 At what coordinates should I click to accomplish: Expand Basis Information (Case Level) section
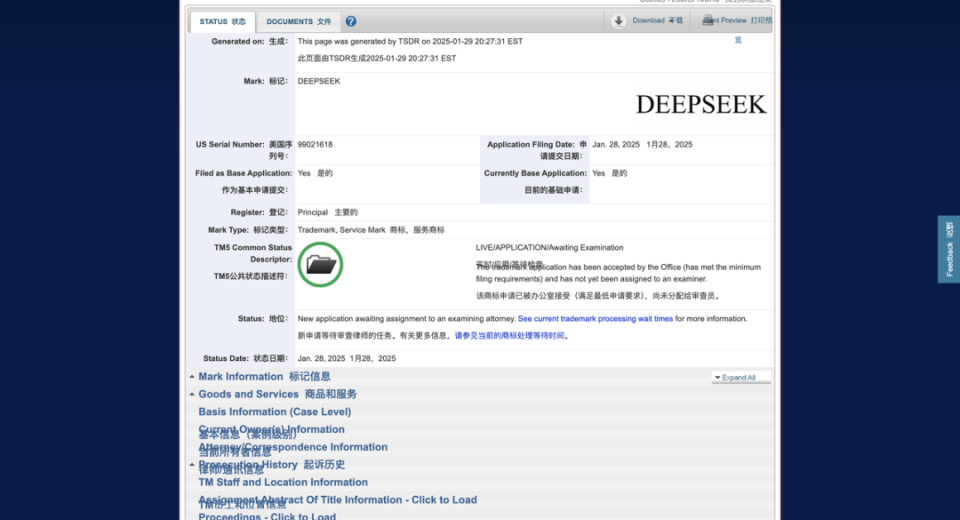point(274,412)
